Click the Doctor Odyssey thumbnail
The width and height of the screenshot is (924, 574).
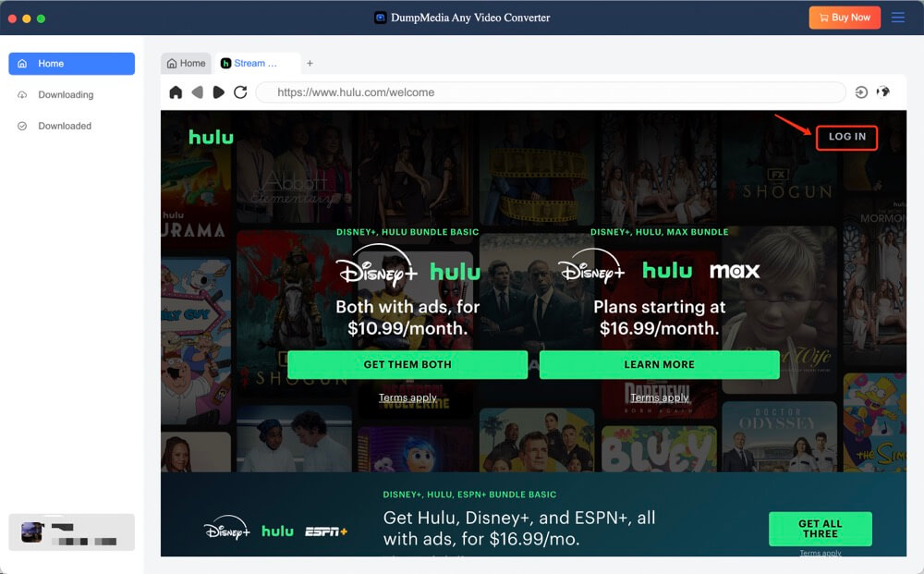tap(779, 436)
